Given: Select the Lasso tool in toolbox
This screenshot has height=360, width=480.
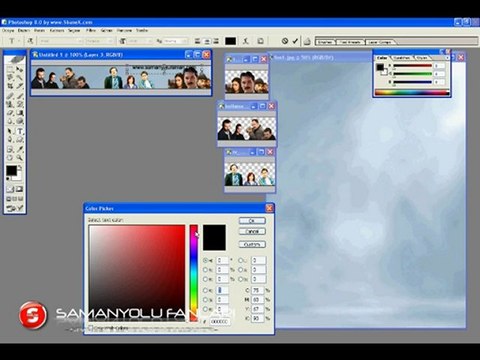Looking at the screenshot, I should click(x=10, y=78).
